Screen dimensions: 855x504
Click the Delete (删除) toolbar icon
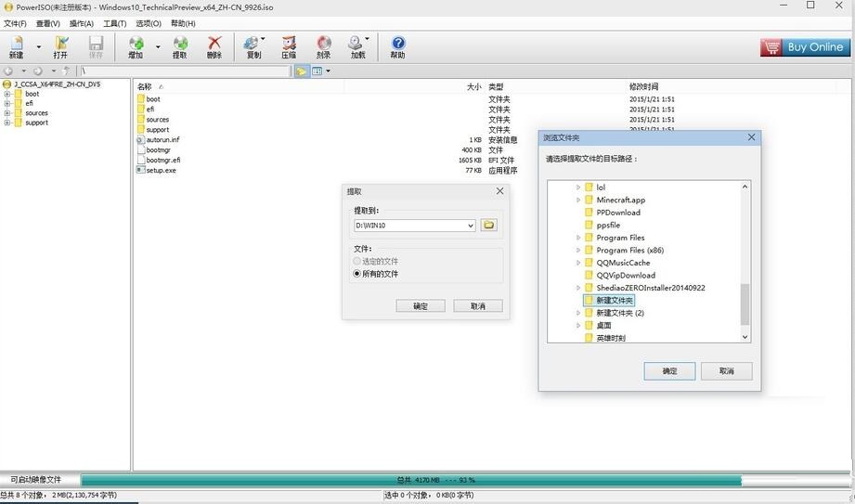(214, 47)
